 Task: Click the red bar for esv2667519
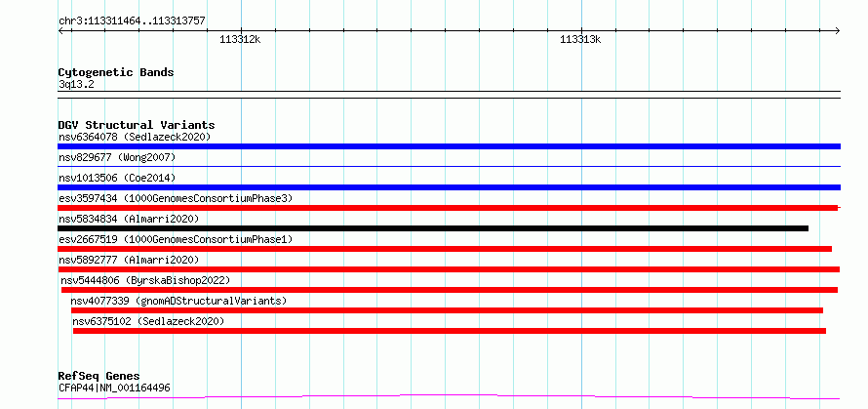coord(445,249)
